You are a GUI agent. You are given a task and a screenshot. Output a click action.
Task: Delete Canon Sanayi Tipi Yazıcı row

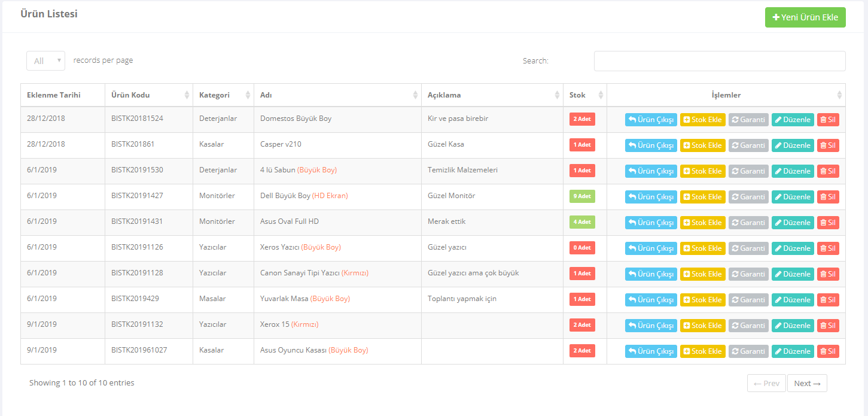tap(828, 274)
